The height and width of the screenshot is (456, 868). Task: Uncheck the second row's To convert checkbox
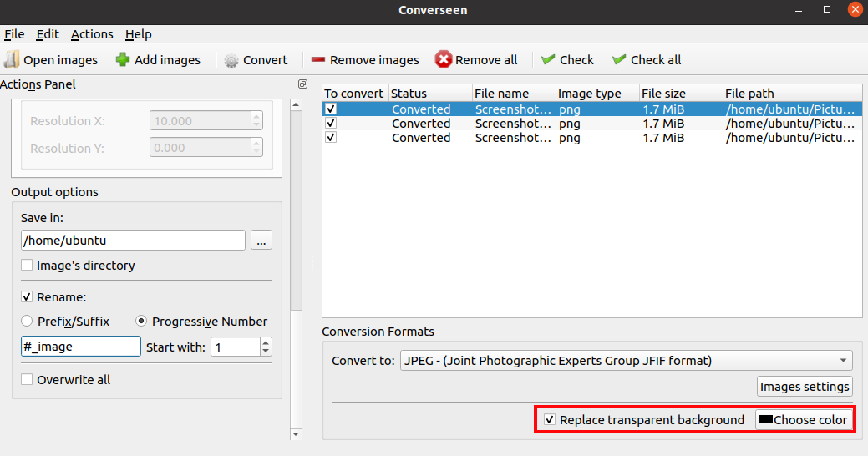pyautogui.click(x=331, y=123)
